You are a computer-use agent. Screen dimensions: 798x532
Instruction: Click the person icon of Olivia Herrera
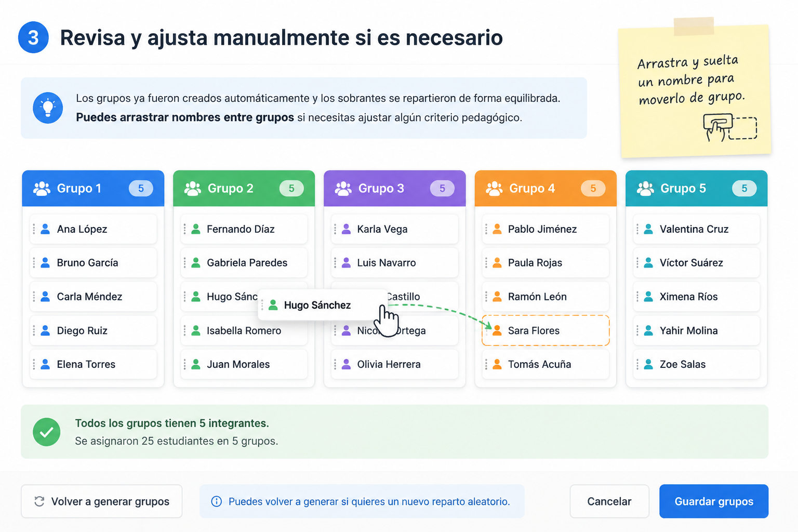coord(347,364)
